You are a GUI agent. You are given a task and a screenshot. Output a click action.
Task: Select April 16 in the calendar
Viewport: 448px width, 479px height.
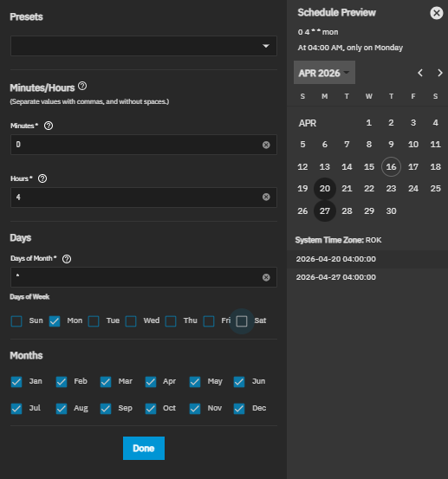pyautogui.click(x=391, y=167)
